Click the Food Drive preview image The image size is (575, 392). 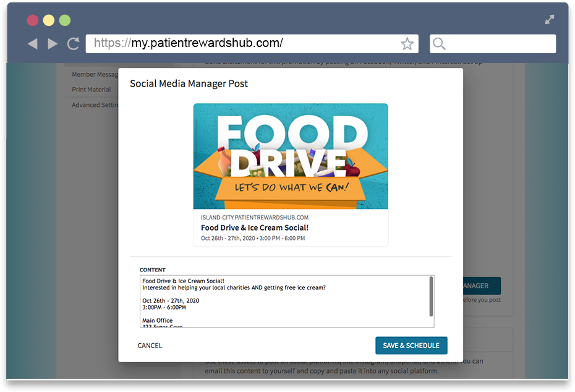(291, 156)
